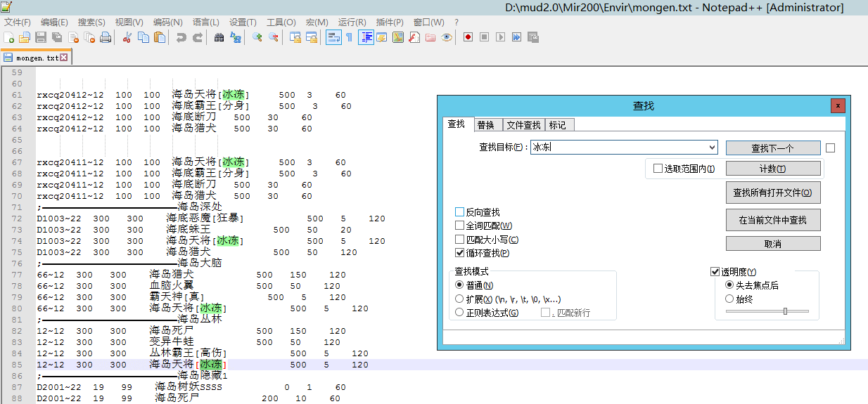This screenshot has height=404, width=868.
Task: Click the 计数 button
Action: (x=772, y=169)
